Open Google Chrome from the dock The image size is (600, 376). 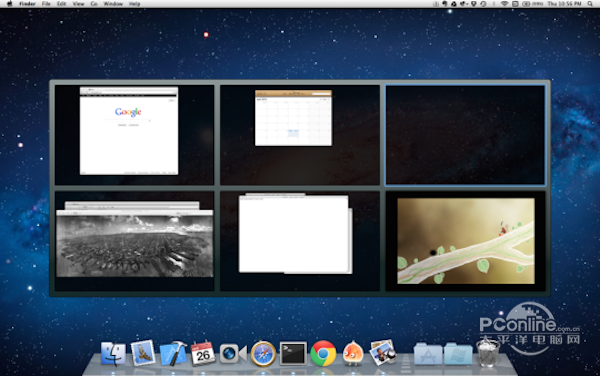click(x=323, y=353)
